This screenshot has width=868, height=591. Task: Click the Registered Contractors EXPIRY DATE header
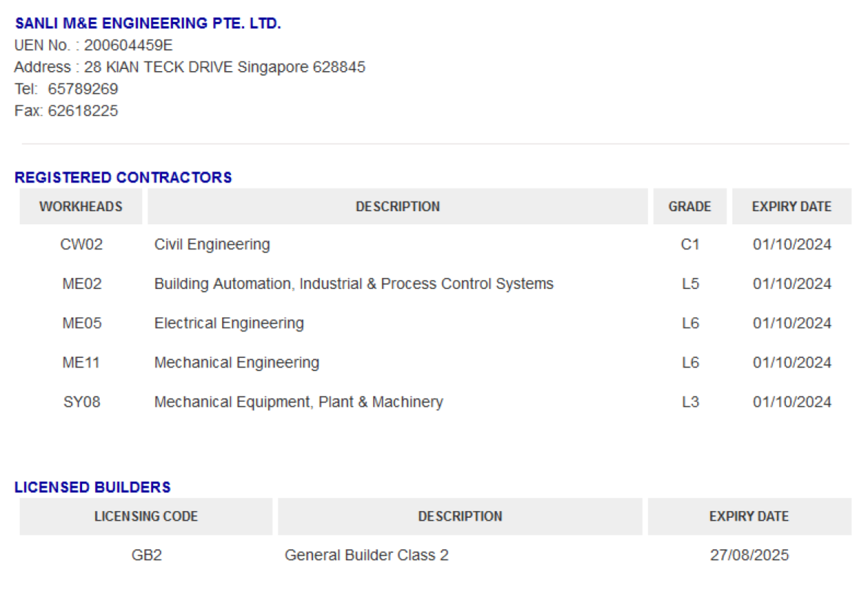(x=791, y=207)
